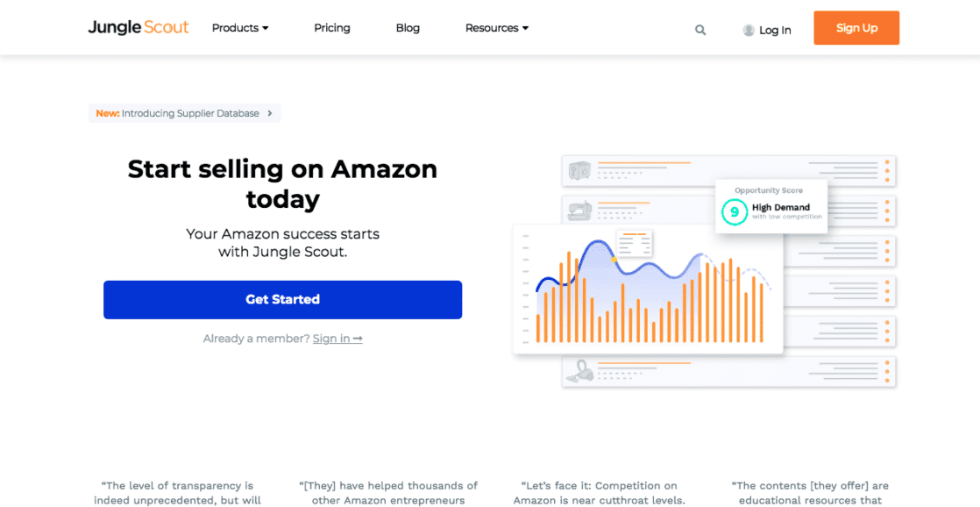The width and height of the screenshot is (980, 507).
Task: Follow the Sign in link below Get Started
Action: (x=331, y=339)
